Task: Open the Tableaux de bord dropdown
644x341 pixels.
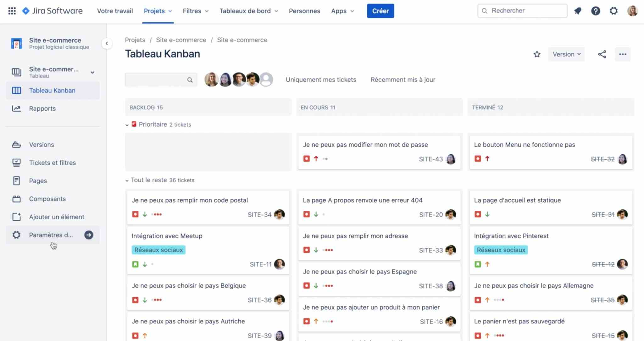Action: (x=248, y=11)
